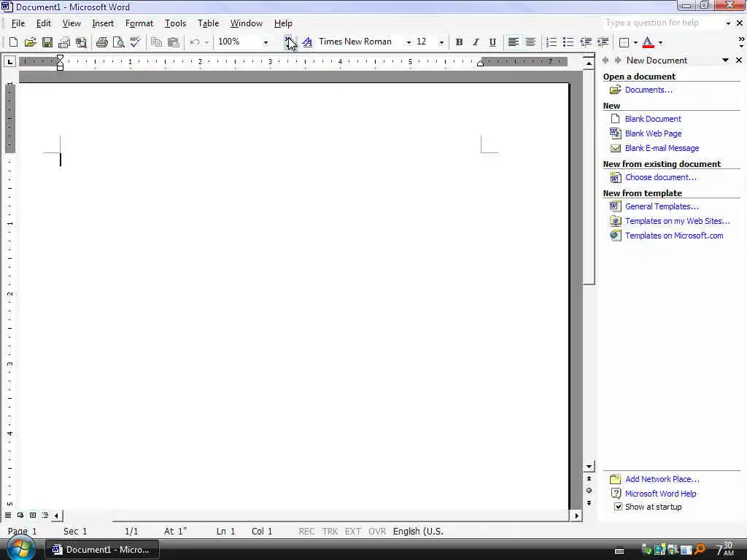The image size is (747, 560).
Task: Click the taskbar clock
Action: pyautogui.click(x=725, y=549)
